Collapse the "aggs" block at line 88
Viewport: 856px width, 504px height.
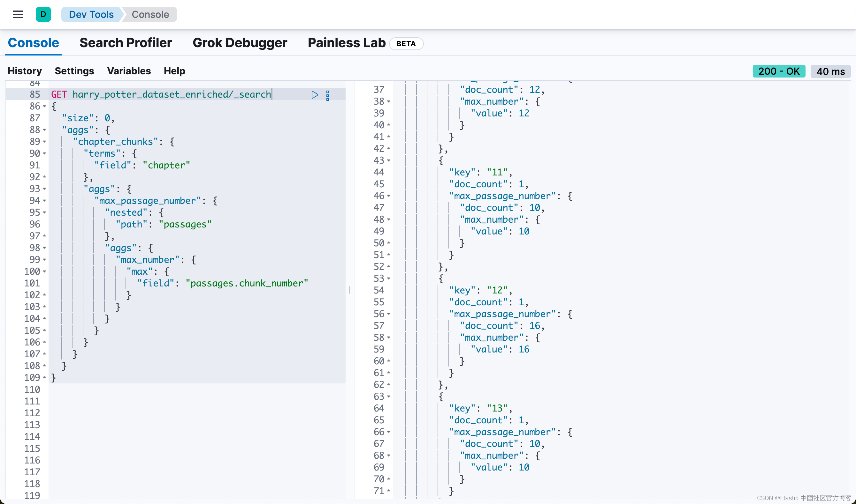point(44,130)
